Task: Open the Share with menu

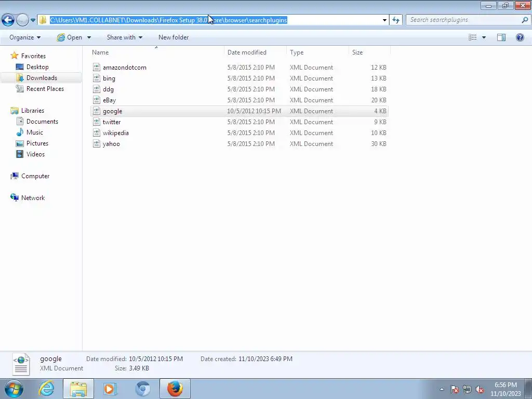Action: pyautogui.click(x=125, y=37)
